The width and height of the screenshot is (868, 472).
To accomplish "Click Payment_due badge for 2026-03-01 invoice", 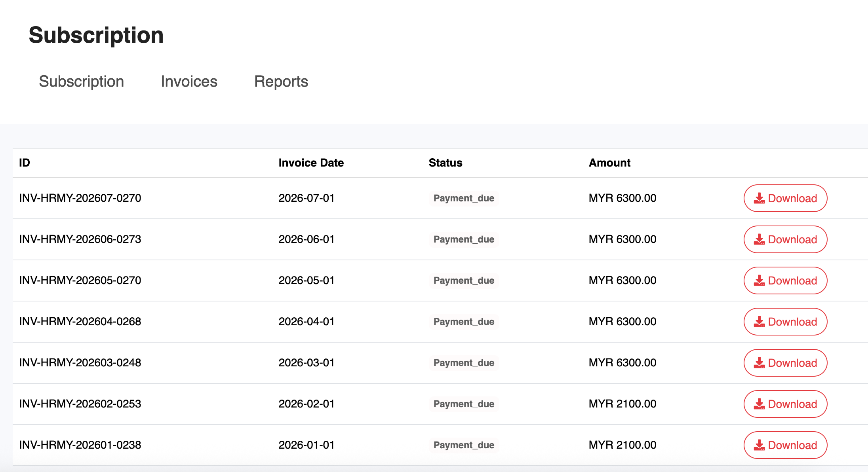I will (464, 363).
